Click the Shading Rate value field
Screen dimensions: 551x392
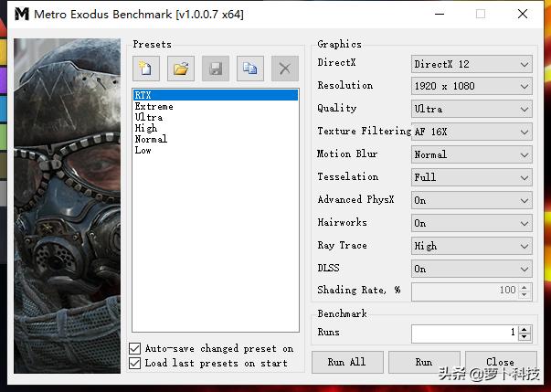[464, 291]
